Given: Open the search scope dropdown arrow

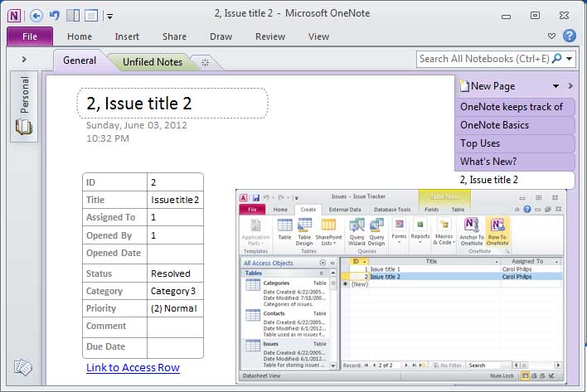Looking at the screenshot, I should tap(570, 59).
